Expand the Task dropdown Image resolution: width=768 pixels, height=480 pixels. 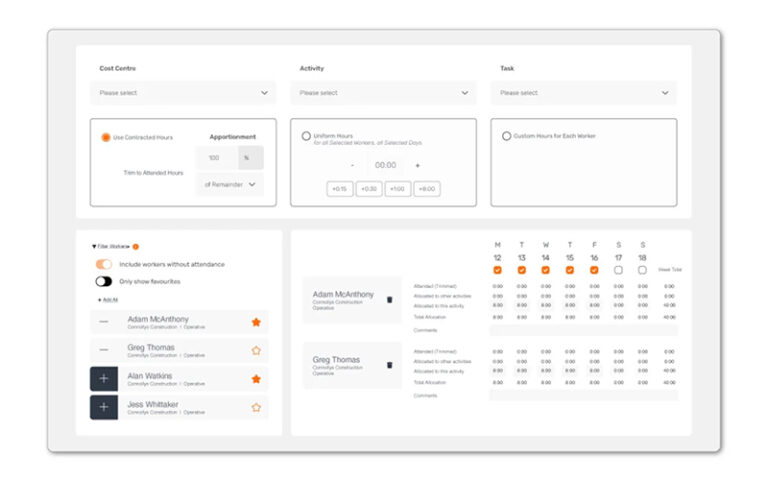(x=583, y=93)
